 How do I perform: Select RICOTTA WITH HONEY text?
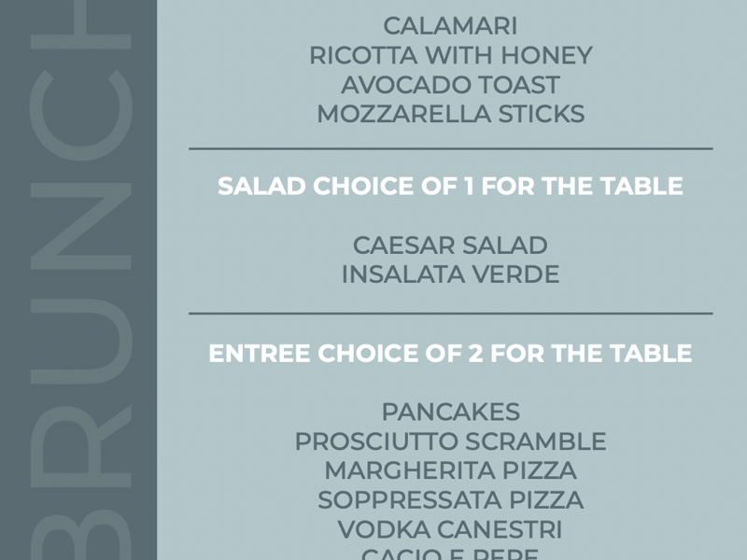pos(451,55)
